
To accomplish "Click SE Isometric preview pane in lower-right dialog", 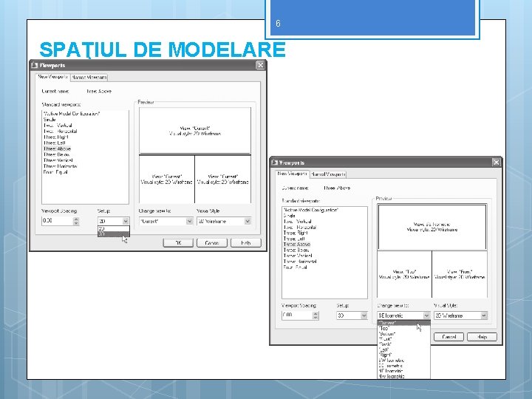I will [432, 227].
